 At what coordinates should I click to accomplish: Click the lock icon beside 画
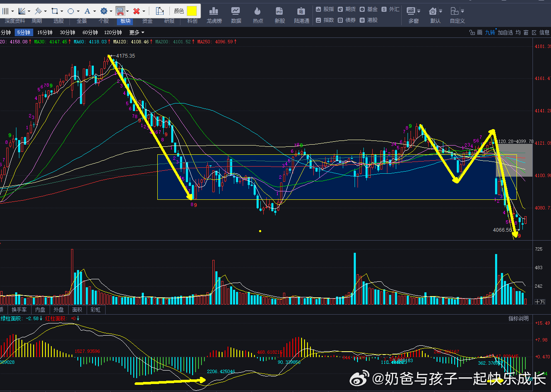[472, 32]
